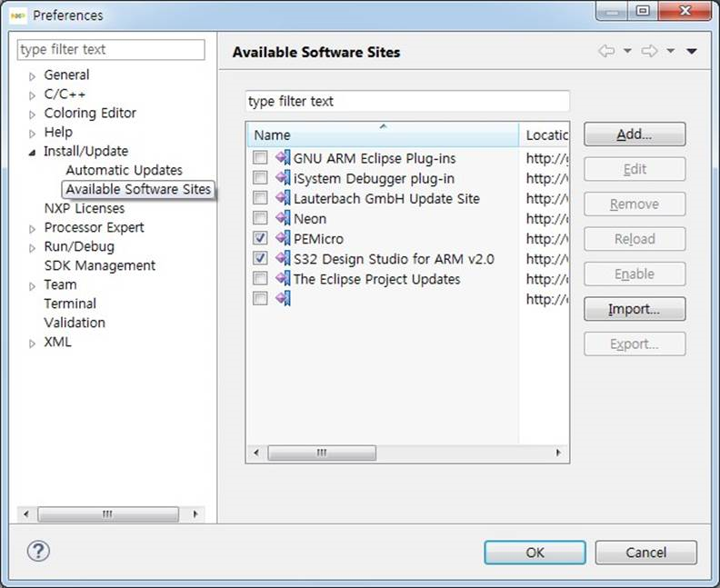Expand the Team tree node
This screenshot has width=720, height=588.
pos(32,286)
